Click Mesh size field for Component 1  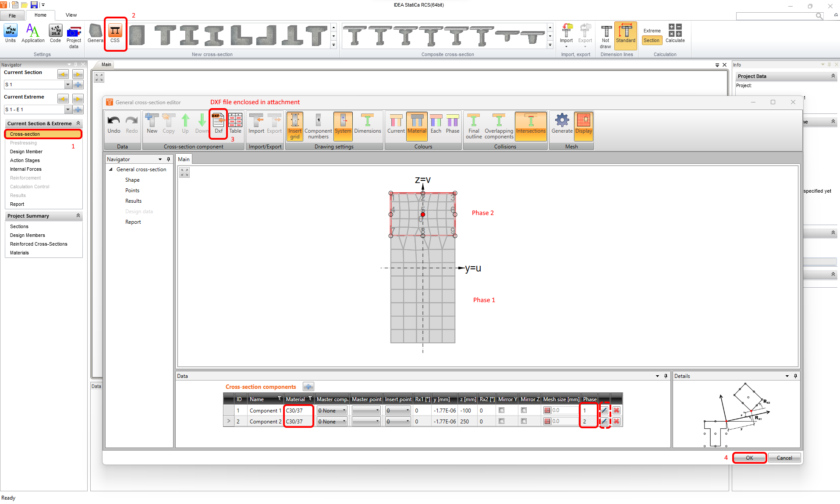[x=566, y=410]
